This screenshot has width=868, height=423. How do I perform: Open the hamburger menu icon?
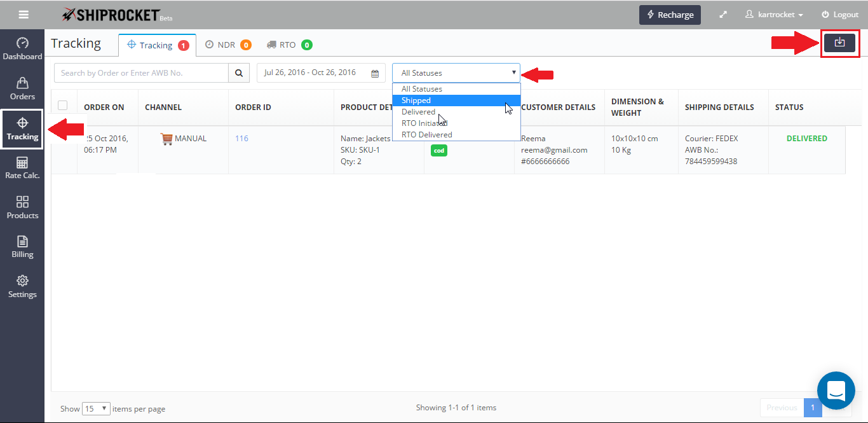click(x=24, y=15)
